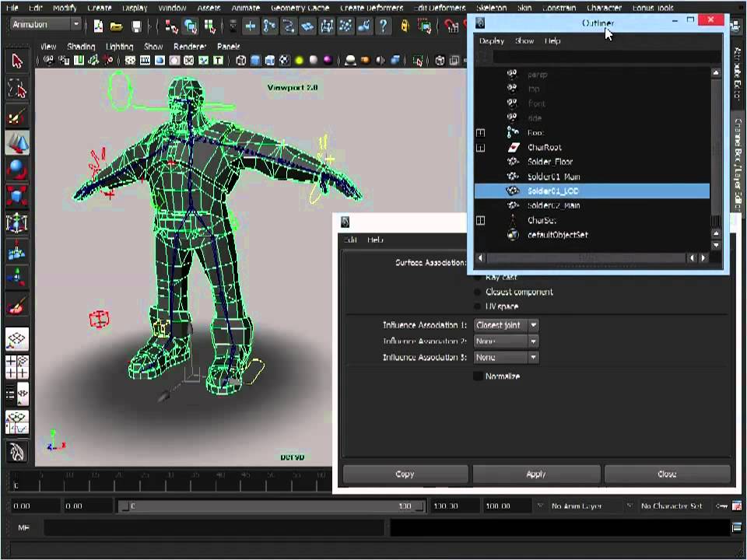747x560 pixels.
Task: Switch to single perspective layout
Action: click(17, 338)
